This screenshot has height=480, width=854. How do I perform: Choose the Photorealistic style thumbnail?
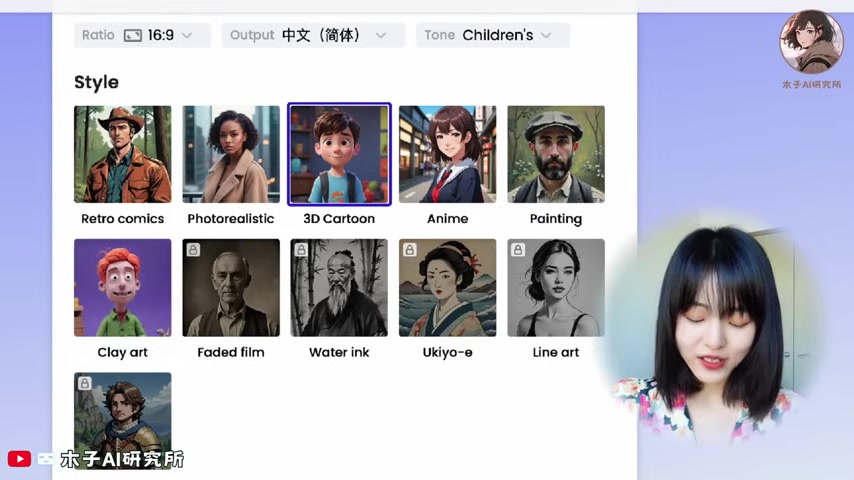[x=231, y=154]
